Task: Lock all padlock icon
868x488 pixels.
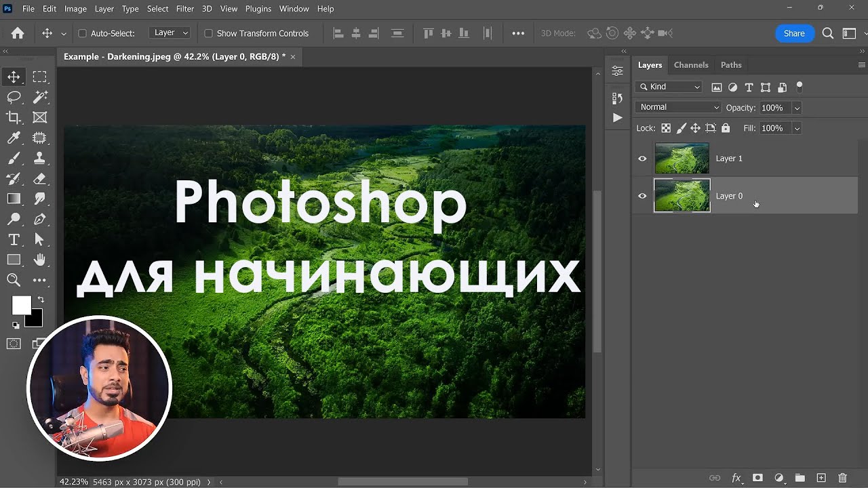Action: 726,128
